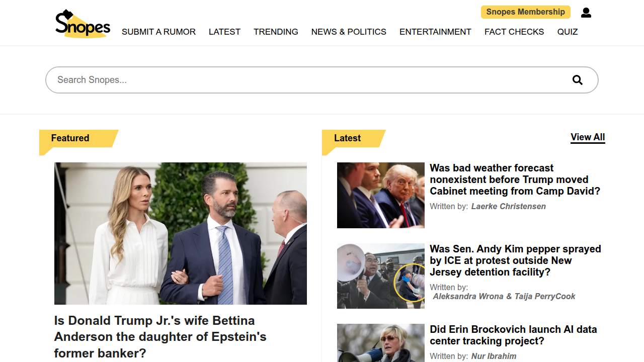Click the Snopes logo
Viewport: 644px width, 362px height.
point(83,24)
